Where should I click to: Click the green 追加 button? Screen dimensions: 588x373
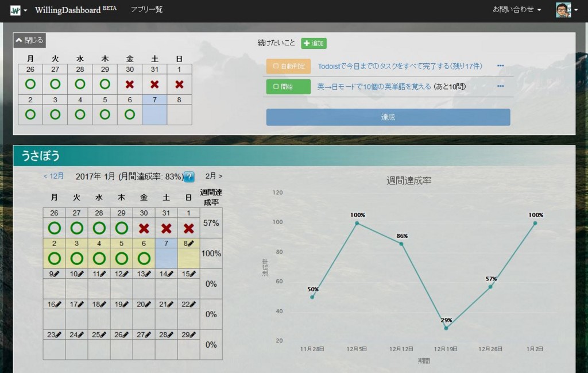point(314,43)
